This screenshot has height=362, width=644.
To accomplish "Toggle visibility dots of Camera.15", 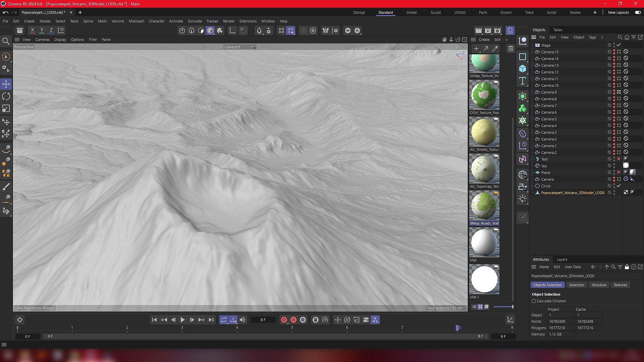I will coord(614,52).
